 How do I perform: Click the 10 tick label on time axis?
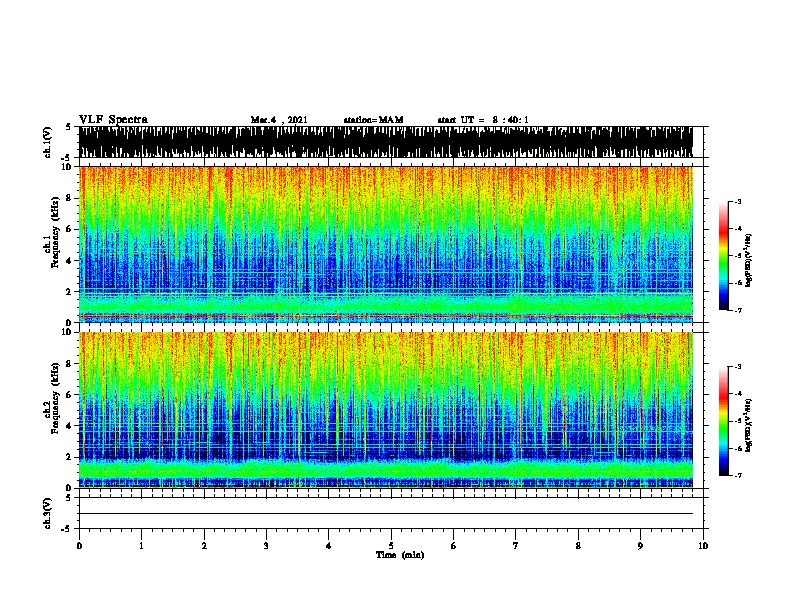703,545
